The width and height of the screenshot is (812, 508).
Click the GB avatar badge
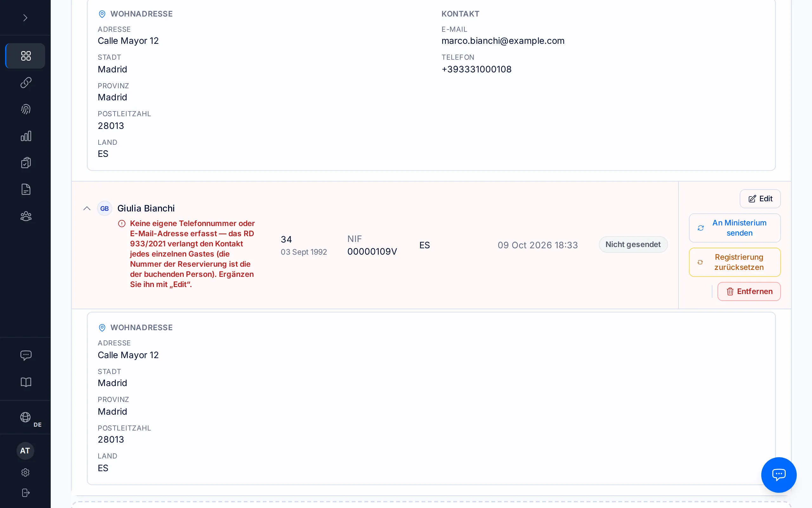pos(104,208)
